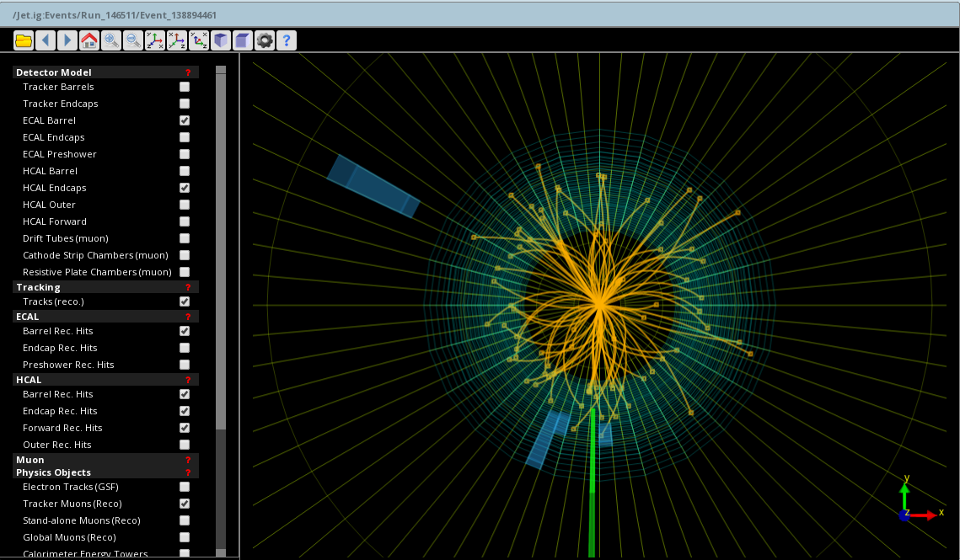Enable Tracker Barrels checkbox

[185, 87]
